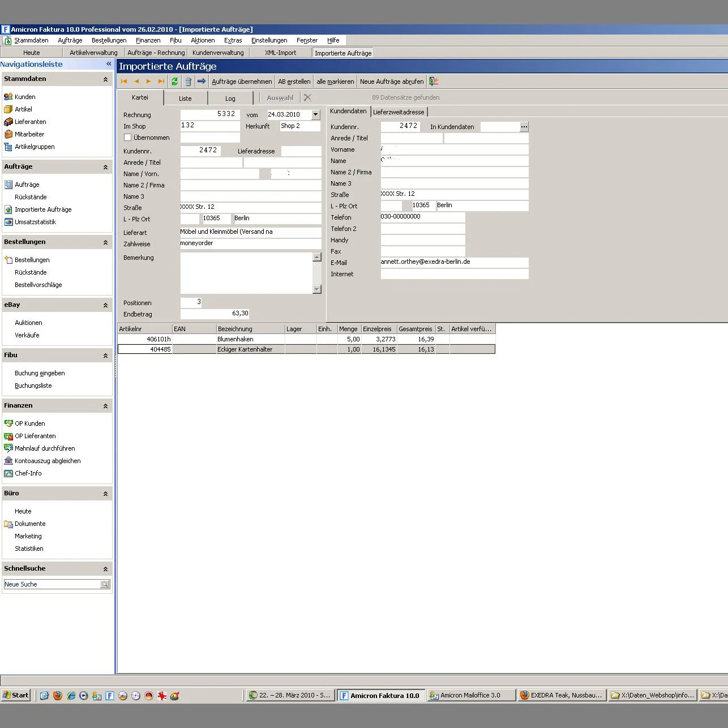728x728 pixels.
Task: Click the Aufträge übernehmen button
Action: click(242, 81)
